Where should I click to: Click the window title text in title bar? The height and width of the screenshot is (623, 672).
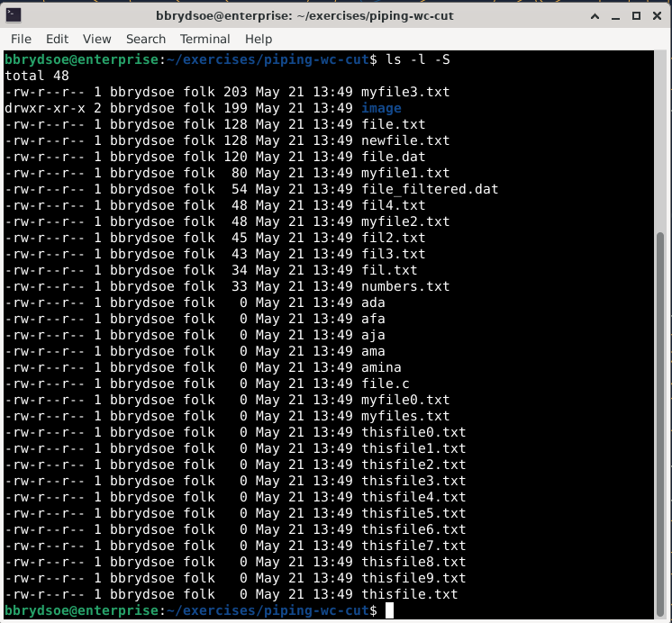pos(335,15)
